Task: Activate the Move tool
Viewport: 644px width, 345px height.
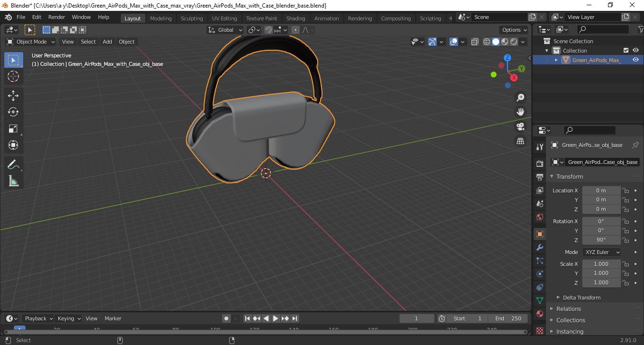Action: (13, 95)
